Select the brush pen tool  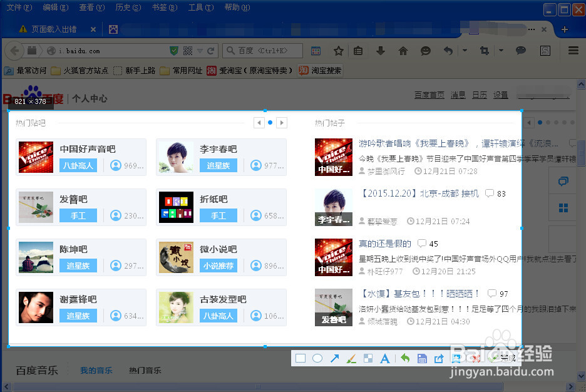(351, 359)
